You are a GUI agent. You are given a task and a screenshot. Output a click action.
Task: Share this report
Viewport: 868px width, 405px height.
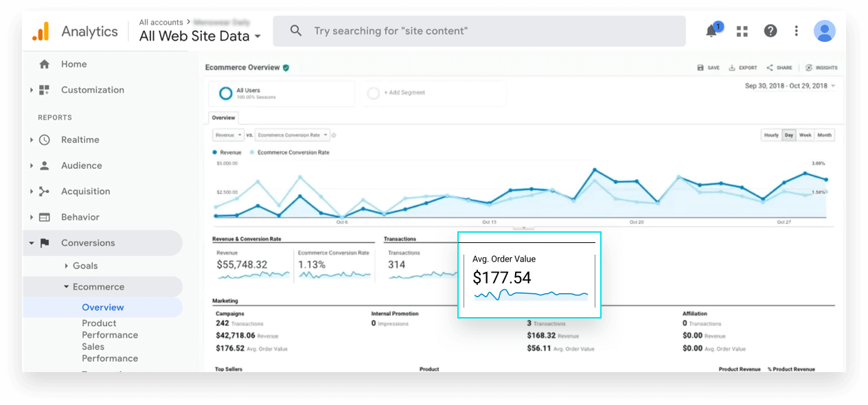[779, 67]
